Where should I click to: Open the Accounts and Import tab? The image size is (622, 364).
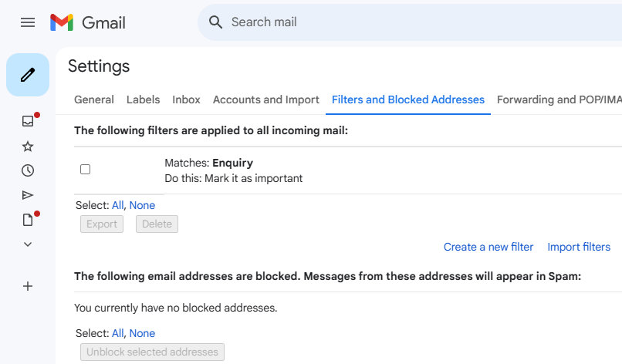coord(266,99)
